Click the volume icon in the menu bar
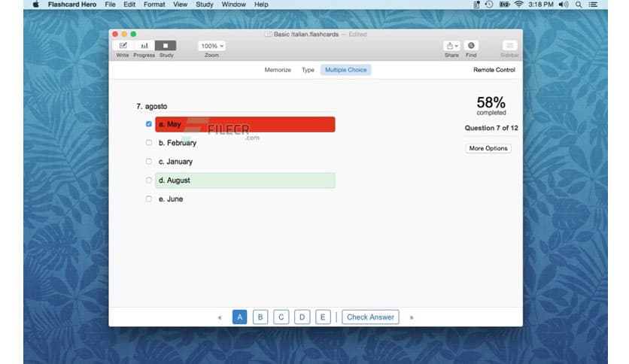 tap(564, 5)
